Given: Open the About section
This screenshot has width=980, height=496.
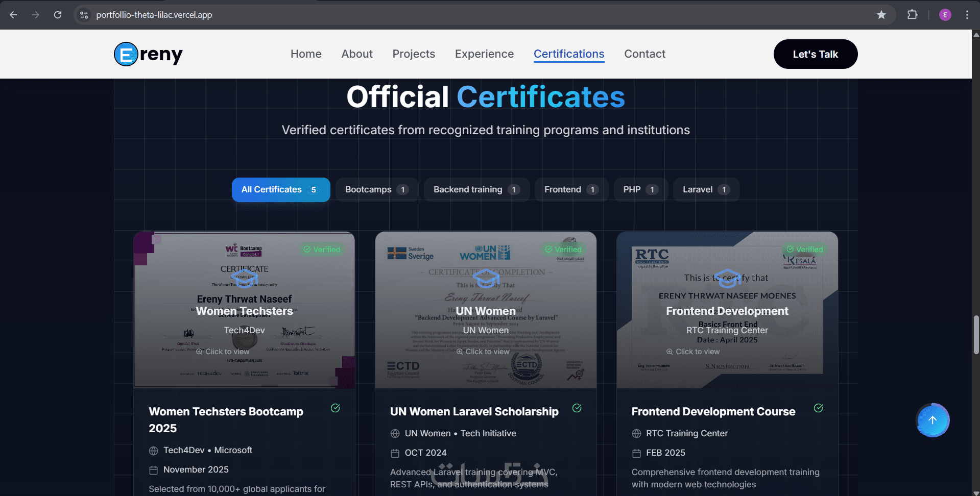Looking at the screenshot, I should [357, 54].
